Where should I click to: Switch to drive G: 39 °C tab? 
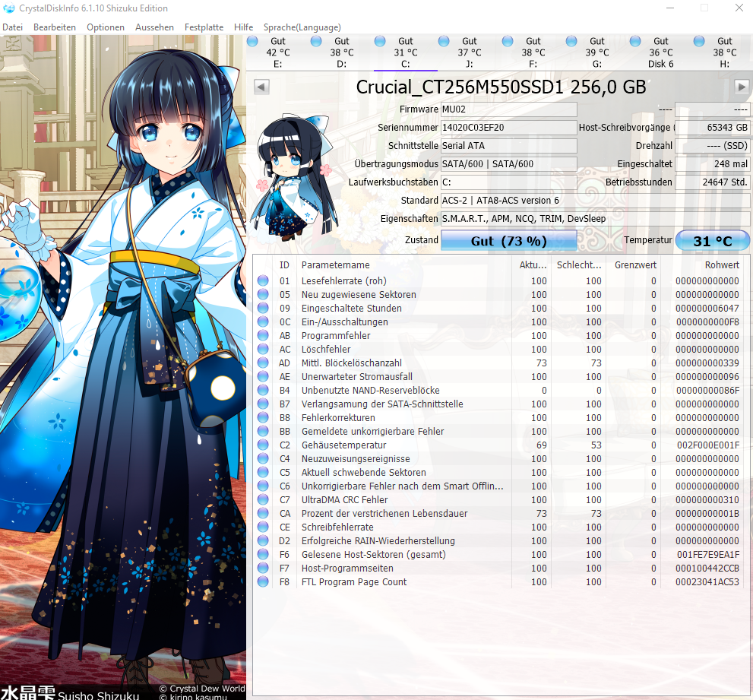click(597, 52)
